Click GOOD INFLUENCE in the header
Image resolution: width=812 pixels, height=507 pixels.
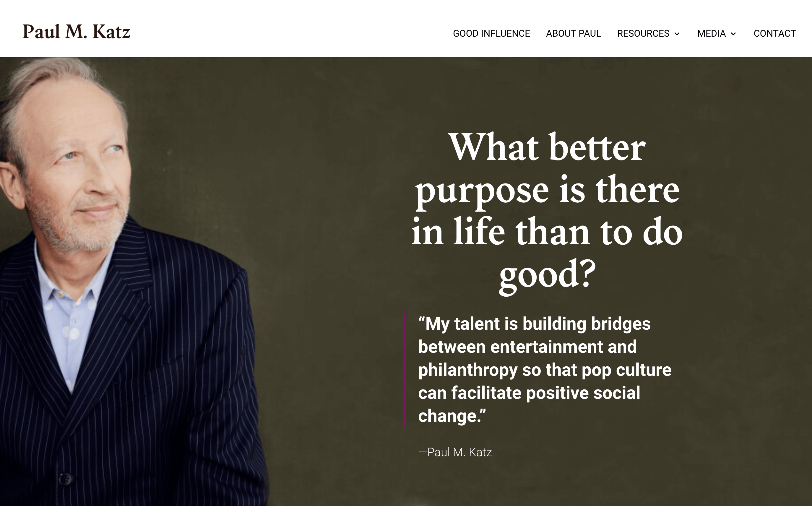coord(491,33)
